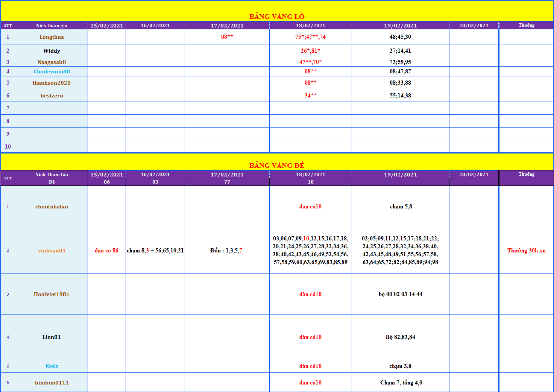Click the BẢNG VÀNG ĐỀ title banner
Image resolution: width=554 pixels, height=392 pixels.
click(277, 165)
